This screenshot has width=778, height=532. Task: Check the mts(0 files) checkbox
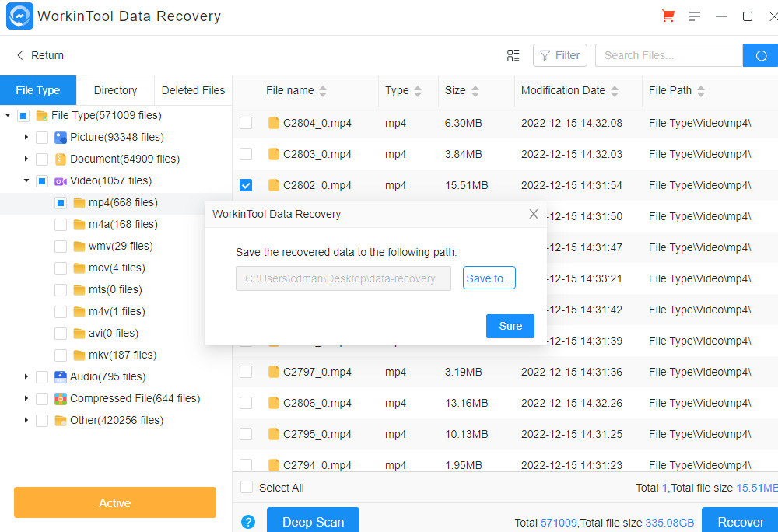[61, 290]
